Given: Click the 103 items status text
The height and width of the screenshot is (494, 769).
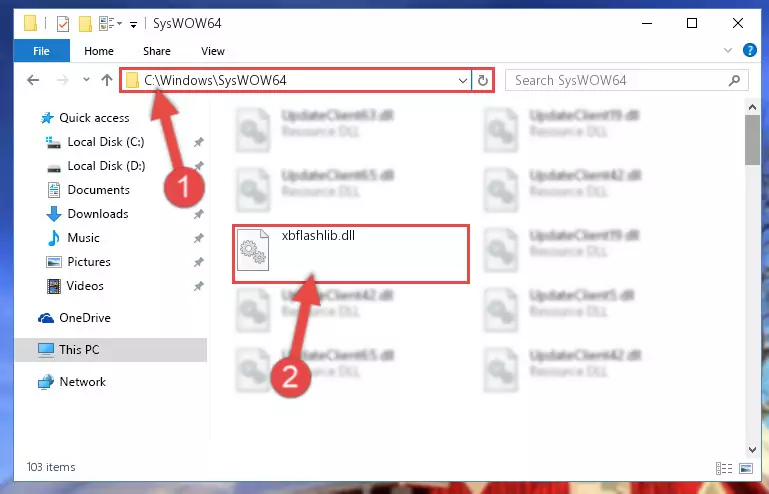Looking at the screenshot, I should [x=51, y=467].
